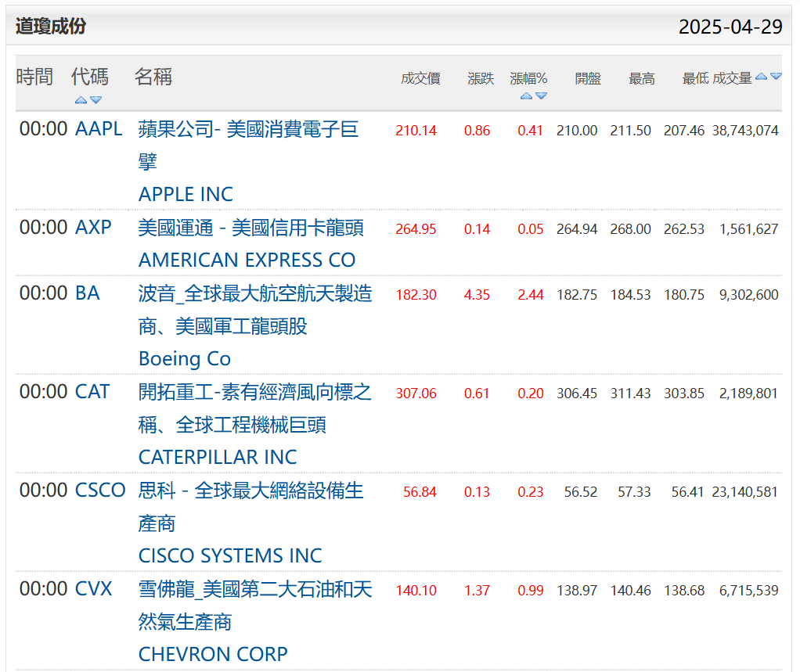Screen dimensions: 800x672
Task: Select CAT low value 303.85
Action: click(684, 393)
